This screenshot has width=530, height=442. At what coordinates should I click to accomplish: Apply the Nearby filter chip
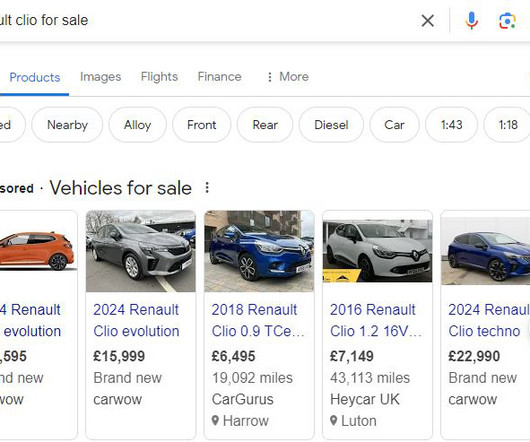(67, 125)
